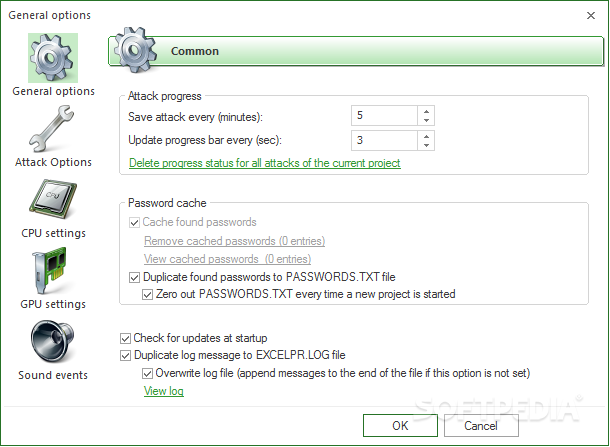Disable Check for updates at startup
Screen dimensions: 610x447
[125, 338]
